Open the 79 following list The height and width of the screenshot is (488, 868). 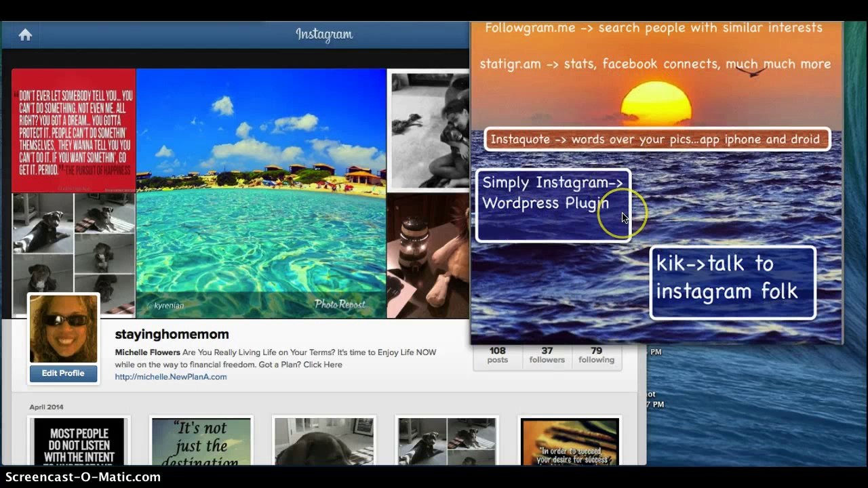click(x=596, y=355)
